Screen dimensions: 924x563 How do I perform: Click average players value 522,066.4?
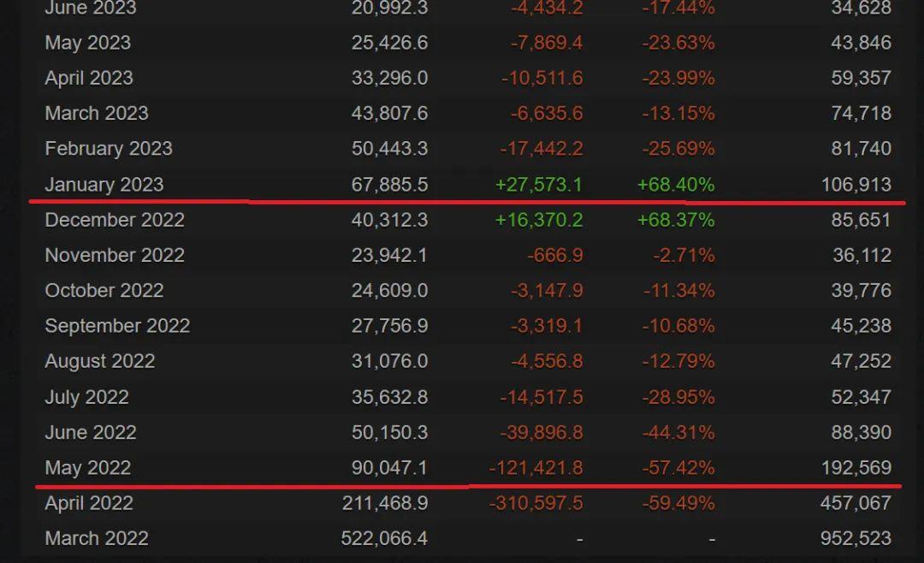tap(384, 538)
